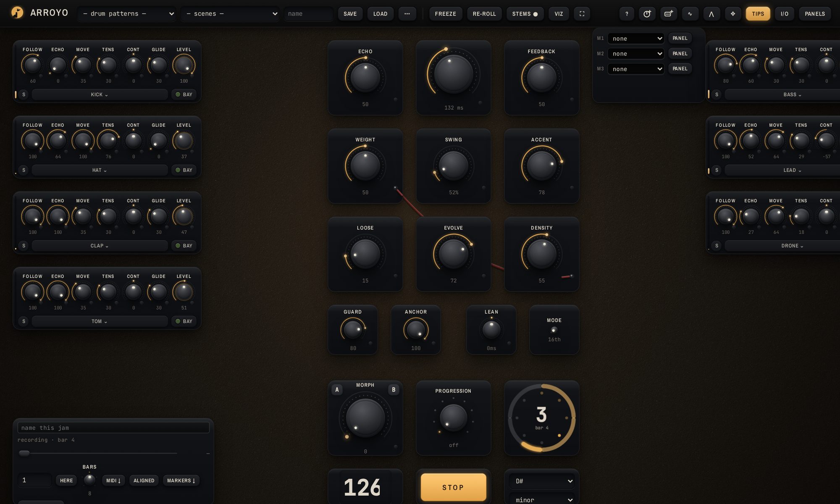This screenshot has height=504, width=840.
Task: Click RE-ROLL to regenerate
Action: point(484,14)
